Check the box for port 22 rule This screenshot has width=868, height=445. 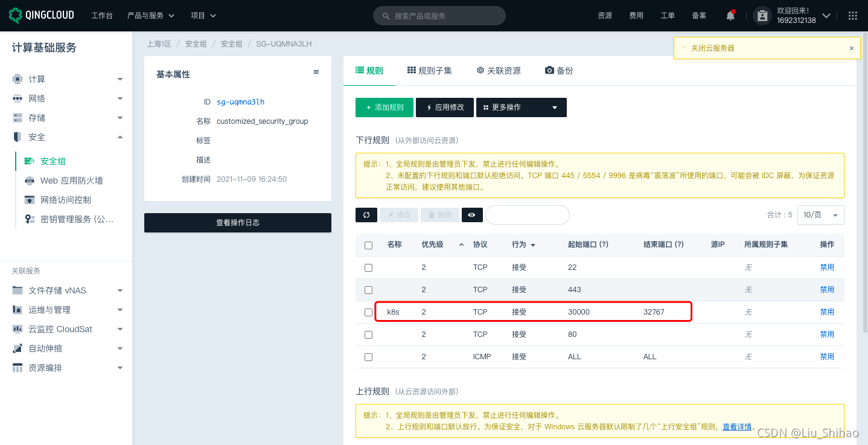(369, 267)
